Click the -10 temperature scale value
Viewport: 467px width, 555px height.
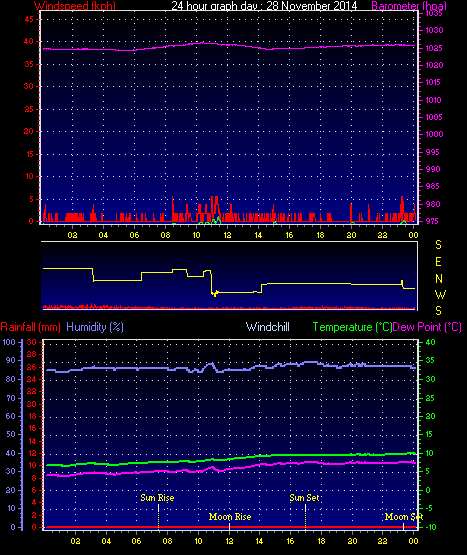[x=431, y=527]
